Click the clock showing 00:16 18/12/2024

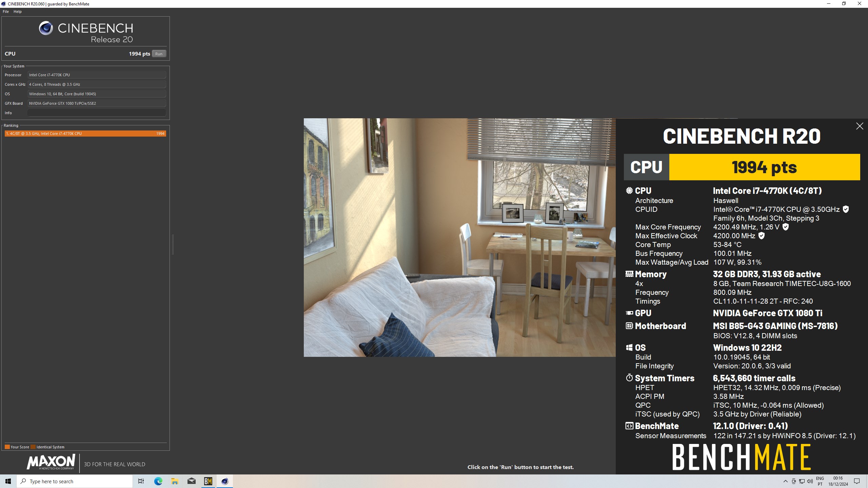click(x=838, y=481)
